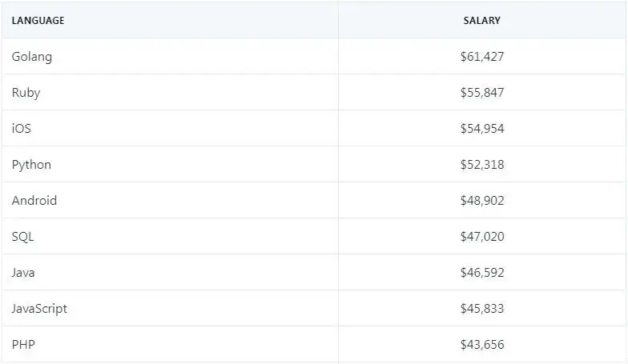This screenshot has width=628, height=364.
Task: Select the Python language cell
Action: (x=31, y=165)
